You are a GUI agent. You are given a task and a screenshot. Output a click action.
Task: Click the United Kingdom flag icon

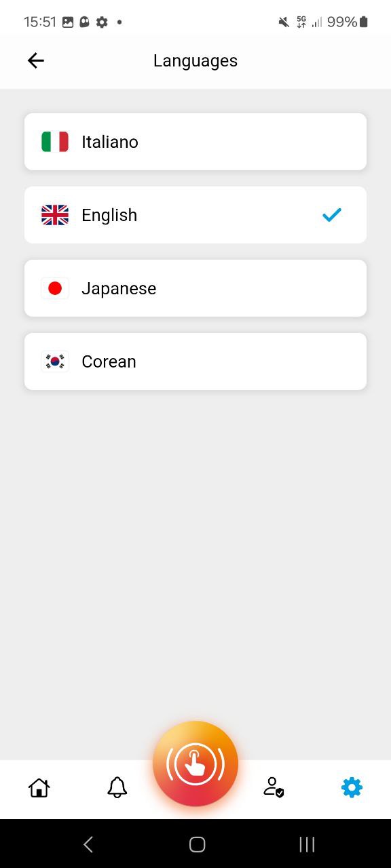coord(55,215)
